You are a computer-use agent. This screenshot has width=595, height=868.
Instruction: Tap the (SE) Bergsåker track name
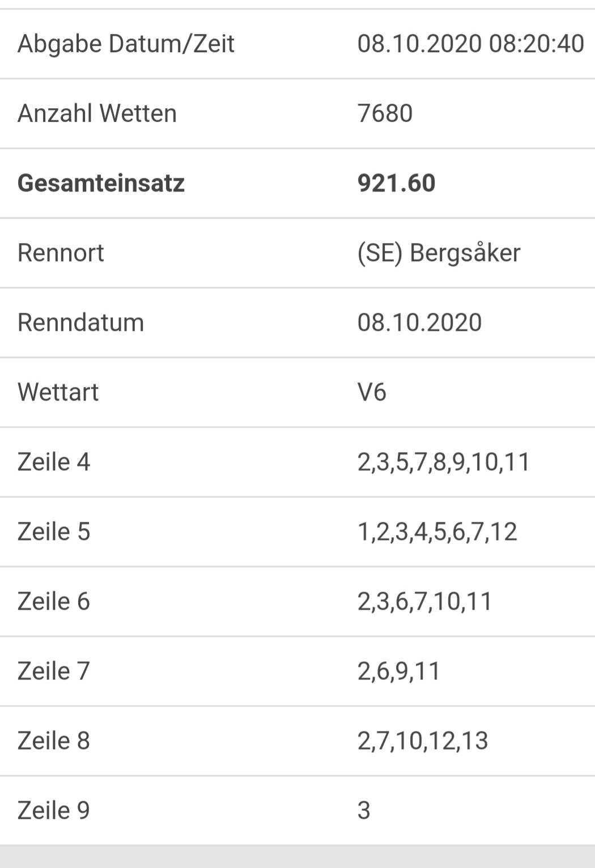point(439,253)
